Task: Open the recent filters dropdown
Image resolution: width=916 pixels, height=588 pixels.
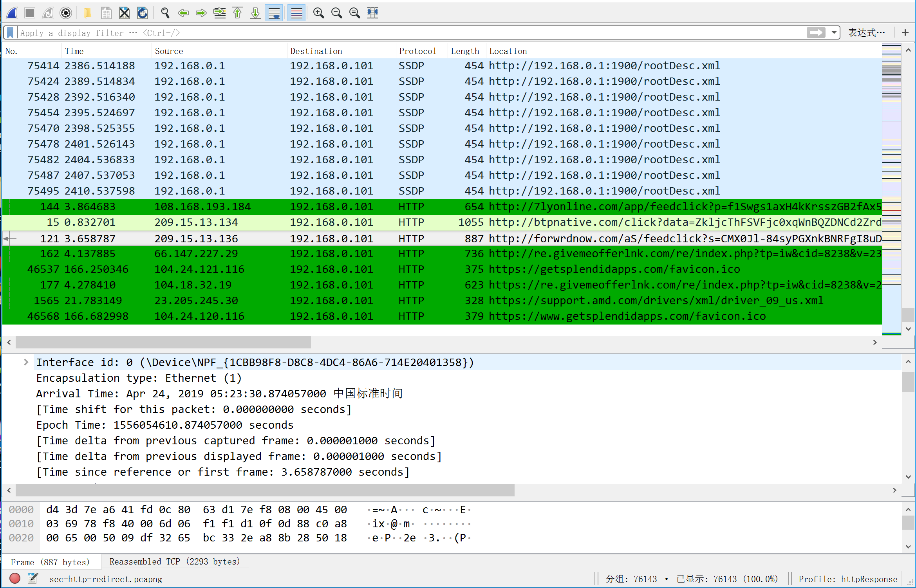Action: [x=834, y=32]
